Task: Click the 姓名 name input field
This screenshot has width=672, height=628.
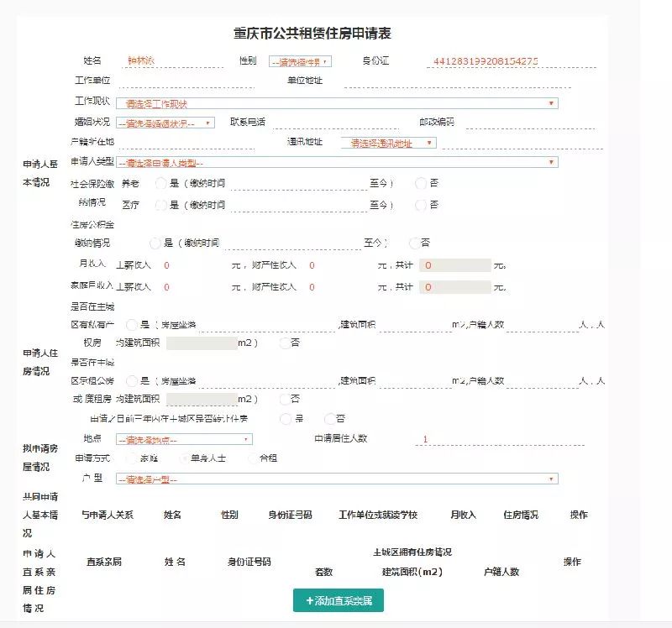Action: [172, 61]
